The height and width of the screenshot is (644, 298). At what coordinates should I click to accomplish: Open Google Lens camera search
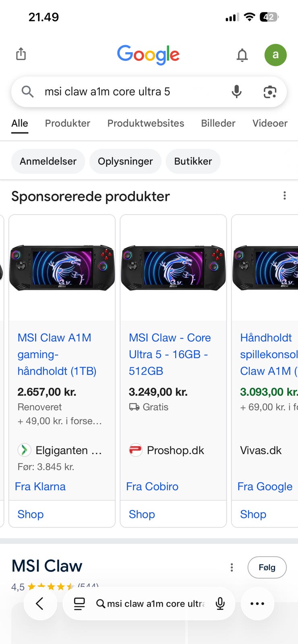(270, 92)
